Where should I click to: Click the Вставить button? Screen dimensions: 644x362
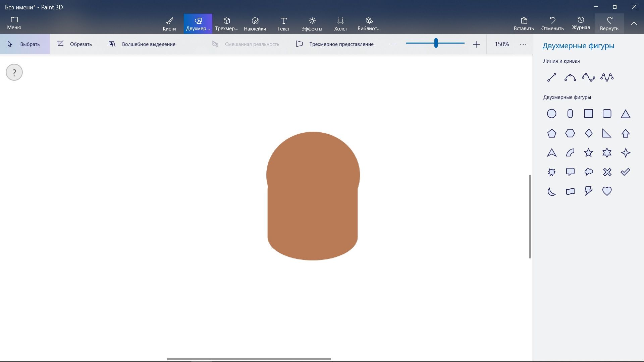coord(524,24)
